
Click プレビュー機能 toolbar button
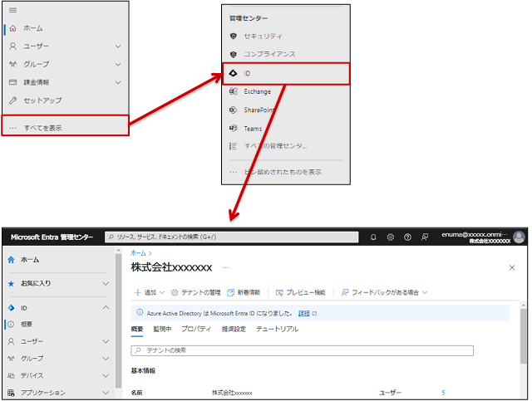pyautogui.click(x=301, y=292)
